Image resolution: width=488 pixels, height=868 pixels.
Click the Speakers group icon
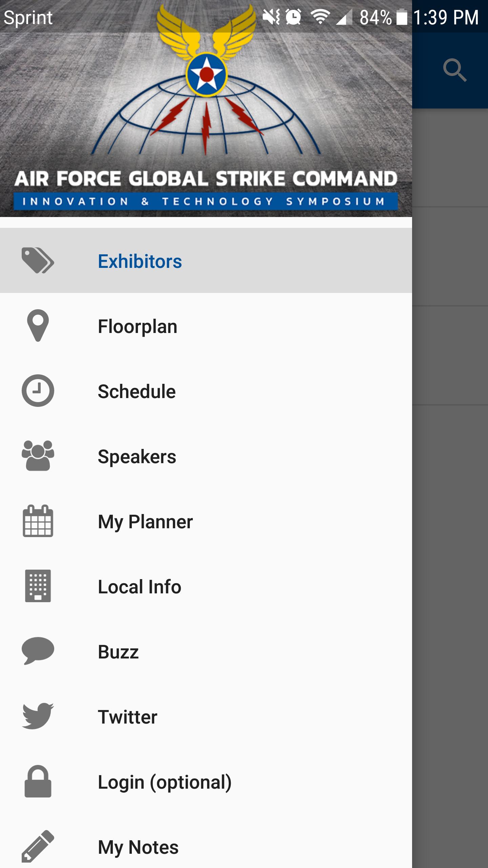(x=38, y=455)
